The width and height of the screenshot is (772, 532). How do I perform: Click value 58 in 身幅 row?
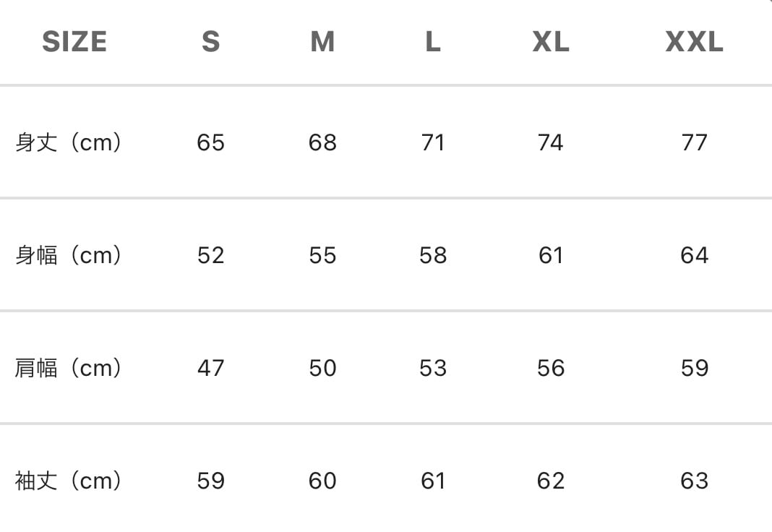pyautogui.click(x=433, y=255)
